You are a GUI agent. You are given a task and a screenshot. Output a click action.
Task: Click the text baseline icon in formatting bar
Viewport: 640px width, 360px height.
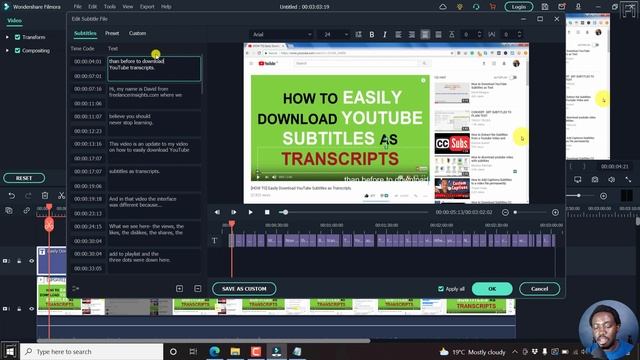coord(452,35)
